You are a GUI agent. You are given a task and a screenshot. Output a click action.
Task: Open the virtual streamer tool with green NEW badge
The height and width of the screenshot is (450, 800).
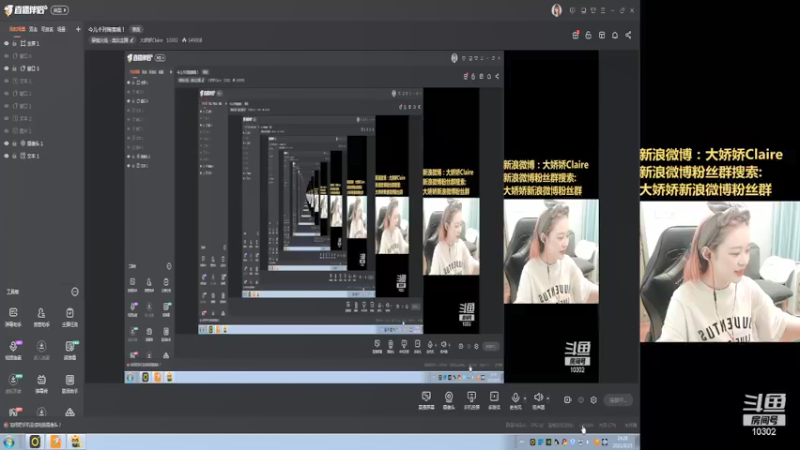13,384
